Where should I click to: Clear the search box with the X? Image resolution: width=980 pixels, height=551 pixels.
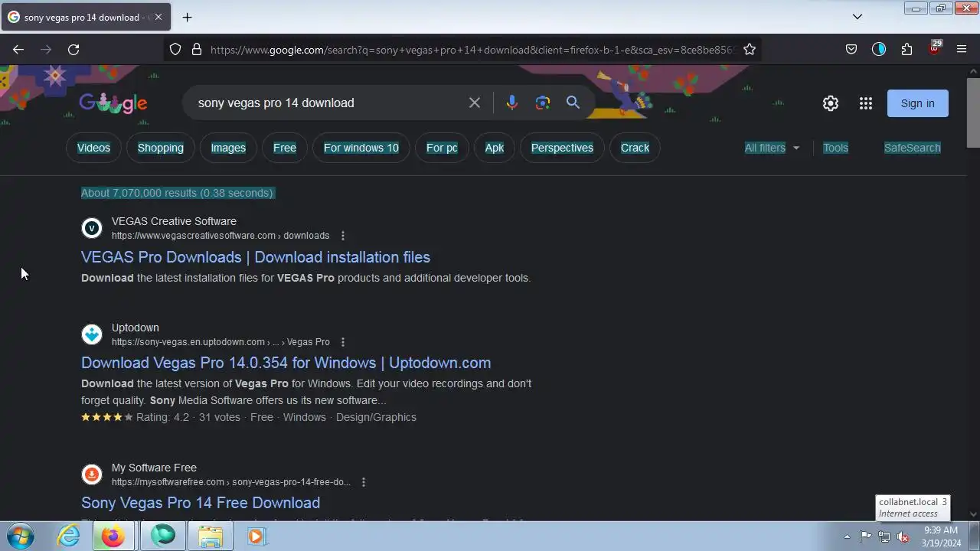point(475,103)
